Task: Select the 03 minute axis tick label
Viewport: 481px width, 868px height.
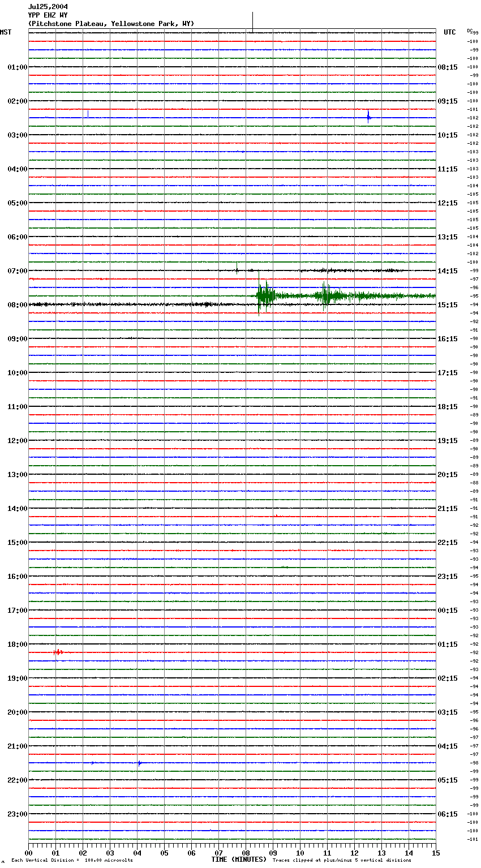Action: [x=110, y=853]
